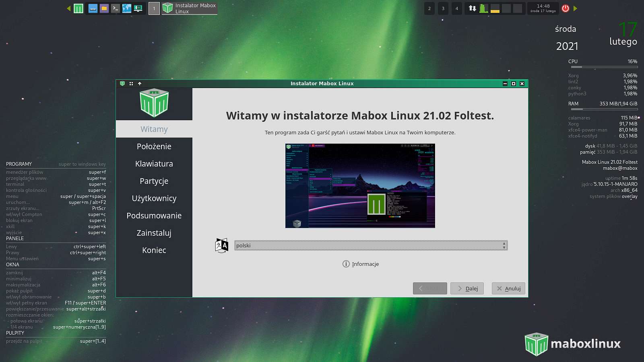Open the Informacje link
The image size is (644, 362).
365,264
